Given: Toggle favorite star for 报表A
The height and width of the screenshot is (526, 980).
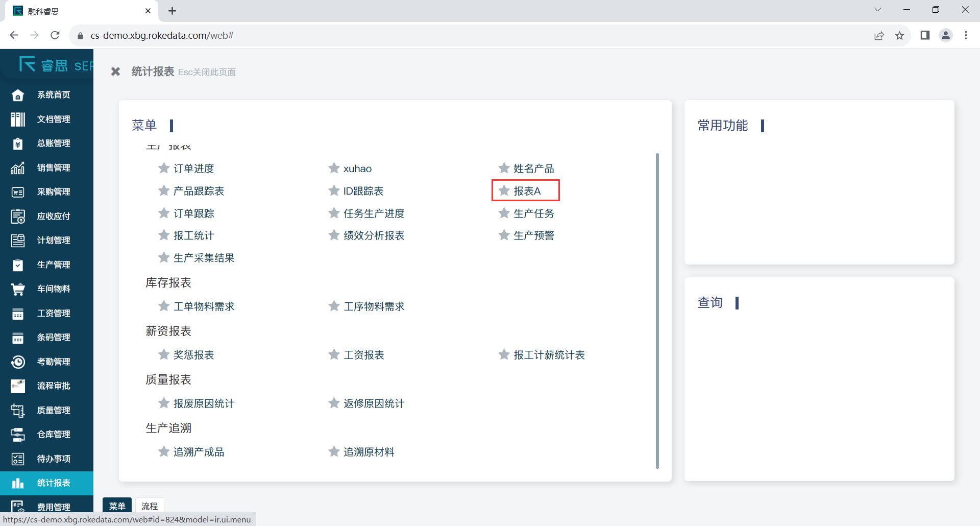Looking at the screenshot, I should click(x=504, y=190).
